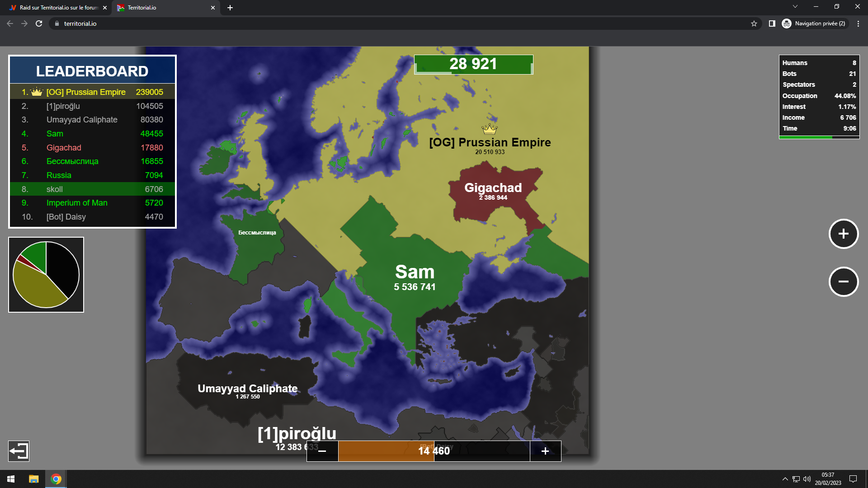Open Chrome three-dot menu
This screenshot has width=868, height=488.
click(858, 23)
